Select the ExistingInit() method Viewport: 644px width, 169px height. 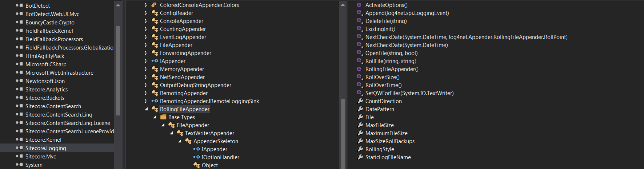380,29
